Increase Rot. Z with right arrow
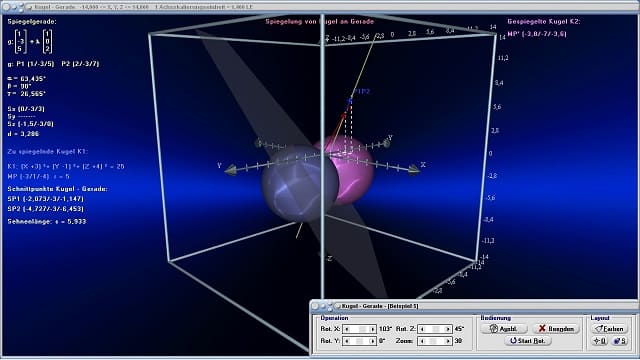Image resolution: width=640 pixels, height=360 pixels. (447, 329)
